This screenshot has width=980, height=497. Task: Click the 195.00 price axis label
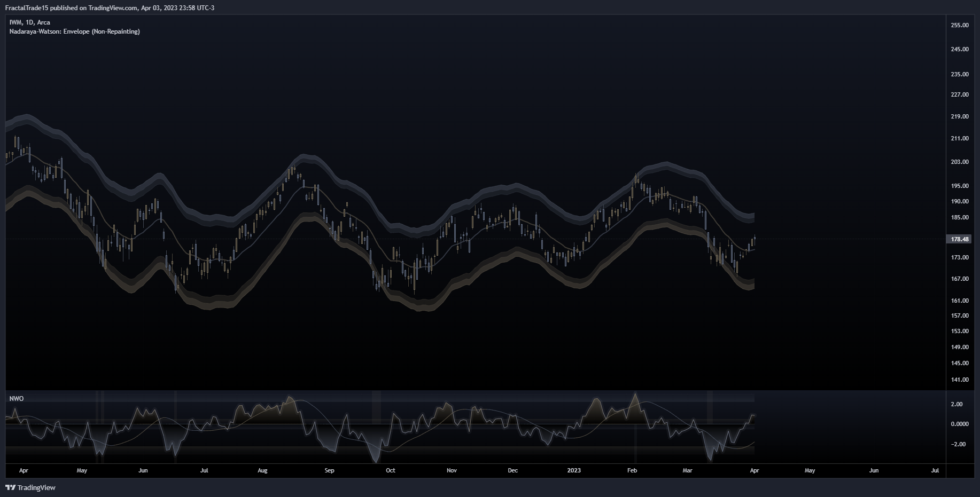coord(960,186)
